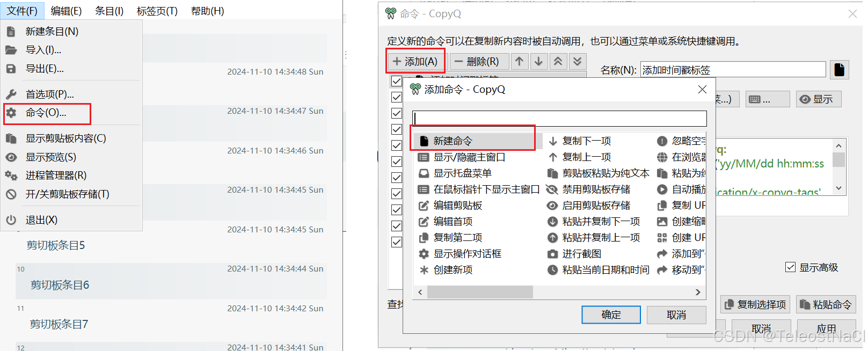The width and height of the screenshot is (868, 351).
Task: Click the 应用 button
Action: (826, 328)
